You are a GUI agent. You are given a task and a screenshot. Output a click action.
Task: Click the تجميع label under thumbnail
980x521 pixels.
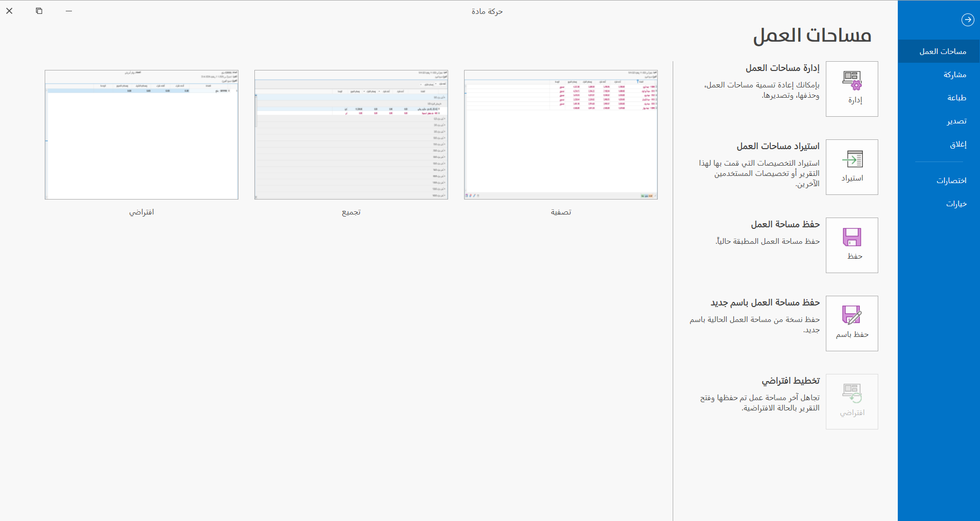(x=351, y=212)
